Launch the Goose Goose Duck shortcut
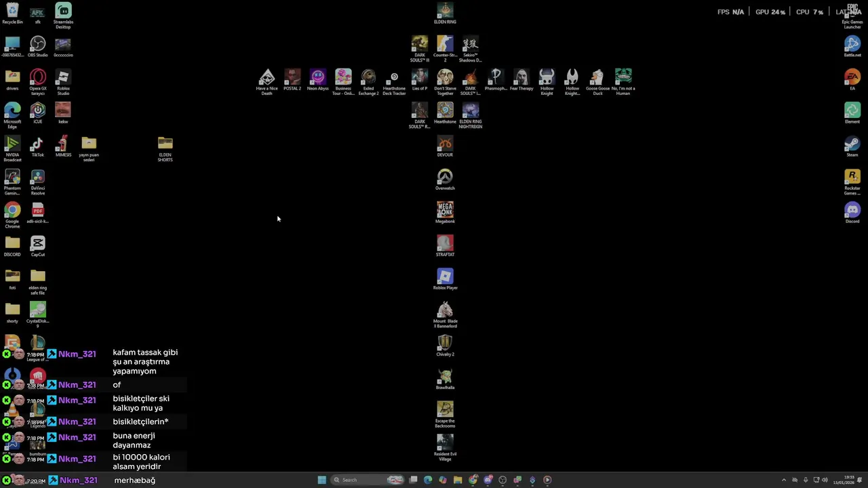This screenshot has height=488, width=868. click(x=597, y=82)
